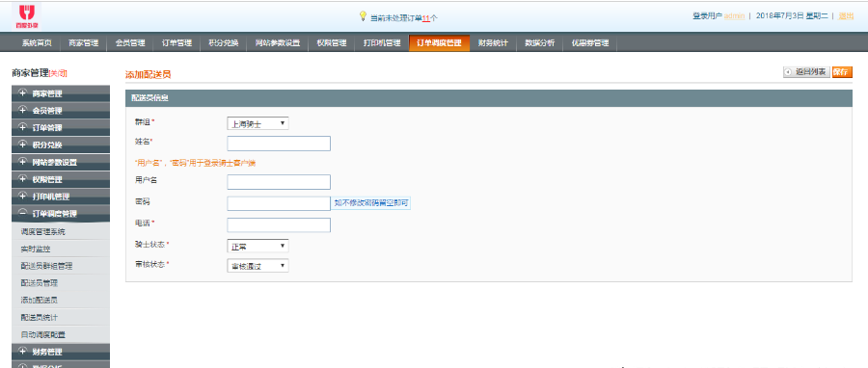Collapse 订单调度管理 section in left sidebar
Viewport: 868px width, 368px height.
[x=61, y=213]
